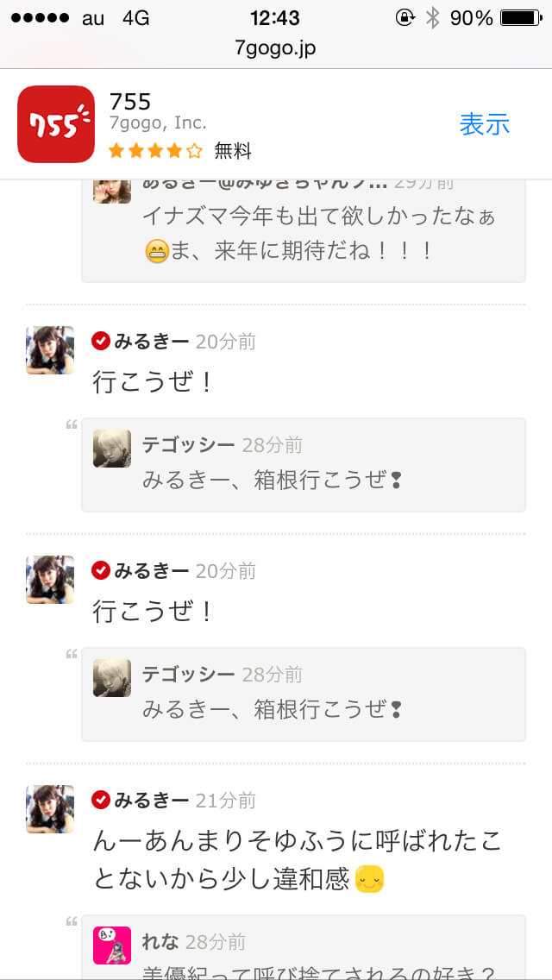Open the イナズマ今年も quoted comment
This screenshot has width=552, height=980.
click(304, 230)
